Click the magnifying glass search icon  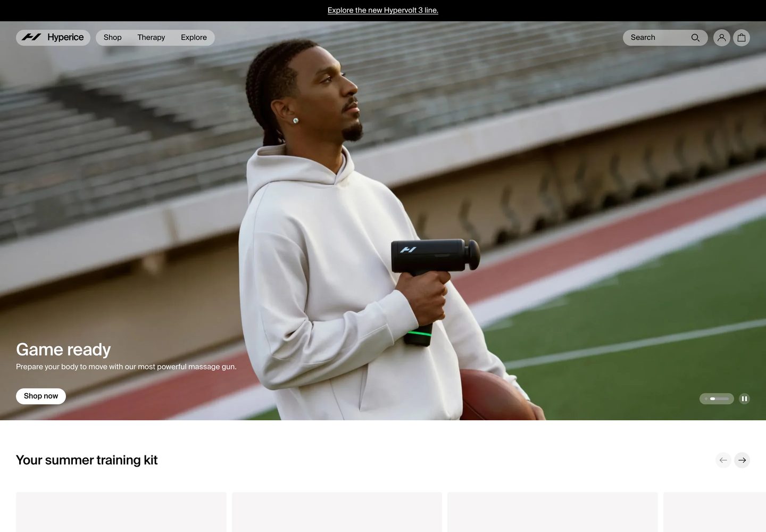click(695, 38)
